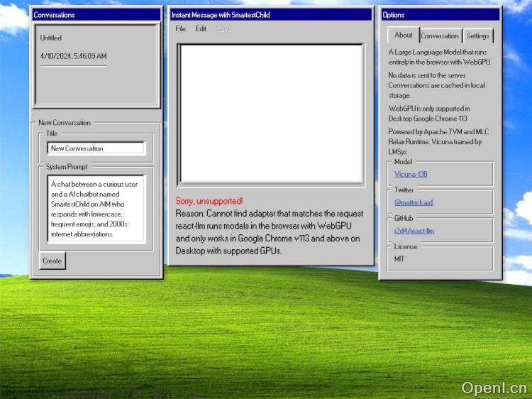Click inside the System Prompt text box
Screen dimensions: 532x399
pos(96,209)
